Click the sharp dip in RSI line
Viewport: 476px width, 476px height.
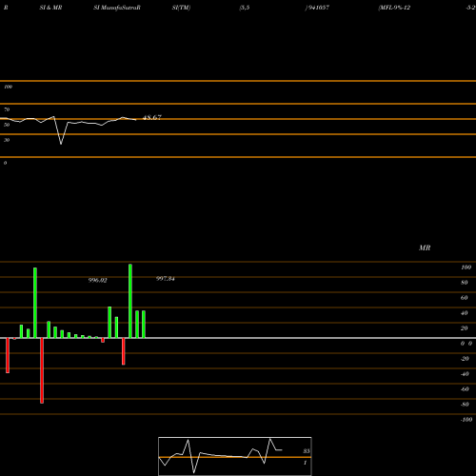61,144
